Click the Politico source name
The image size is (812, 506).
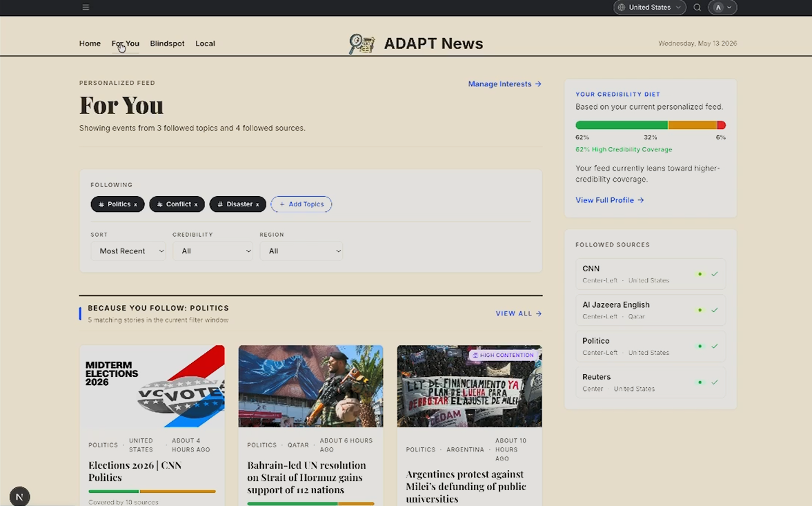point(596,341)
